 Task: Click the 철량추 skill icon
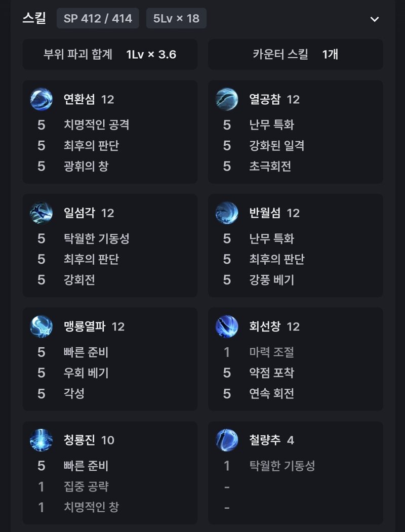pos(227,440)
